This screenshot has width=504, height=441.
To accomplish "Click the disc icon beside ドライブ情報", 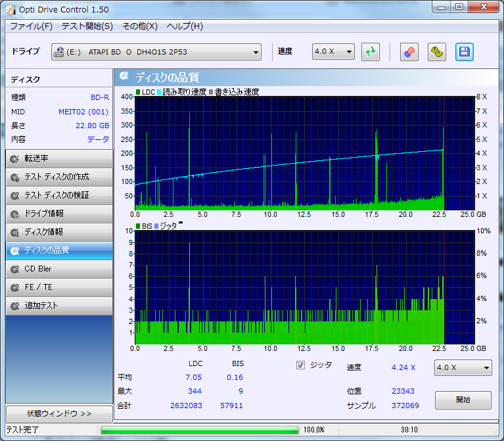I will (14, 214).
